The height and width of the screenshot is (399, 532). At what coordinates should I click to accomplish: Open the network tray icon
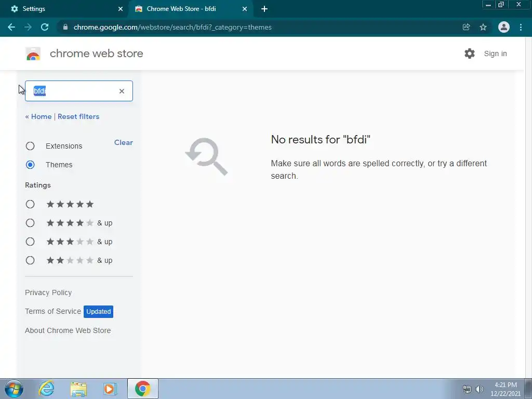pyautogui.click(x=467, y=389)
